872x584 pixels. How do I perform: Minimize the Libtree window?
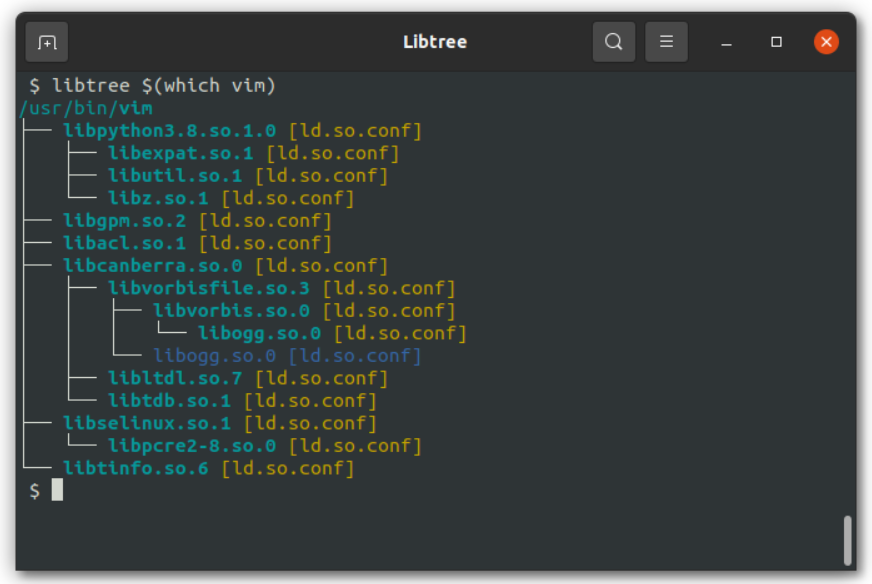pos(726,42)
